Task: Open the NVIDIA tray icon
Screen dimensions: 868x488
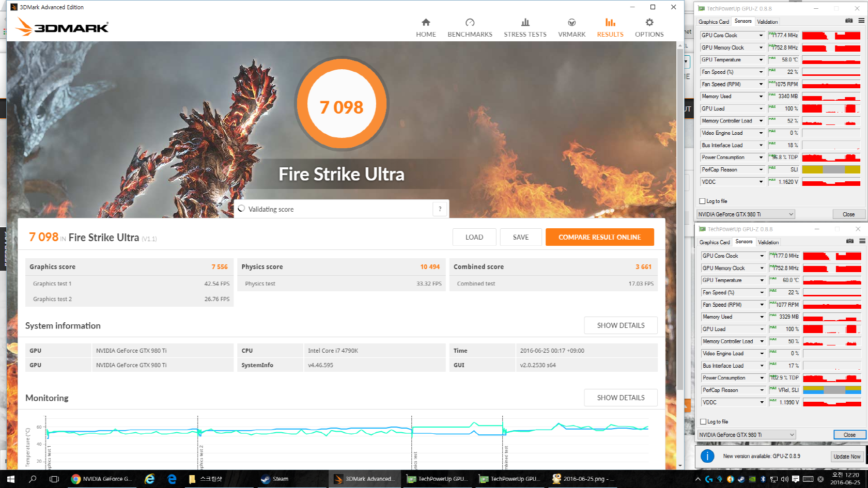Action: pyautogui.click(x=752, y=479)
